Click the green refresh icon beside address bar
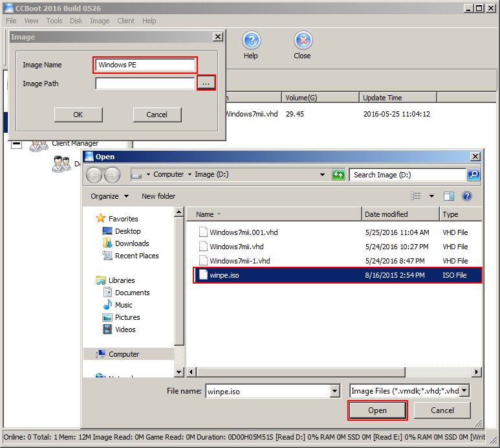This screenshot has height=448, width=500. pyautogui.click(x=338, y=175)
